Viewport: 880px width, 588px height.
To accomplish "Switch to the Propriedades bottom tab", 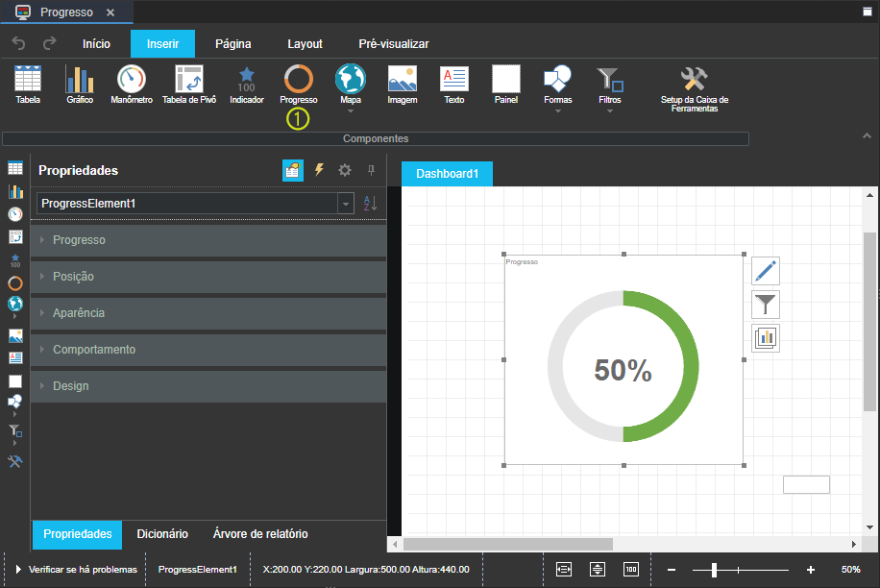I will pyautogui.click(x=78, y=533).
